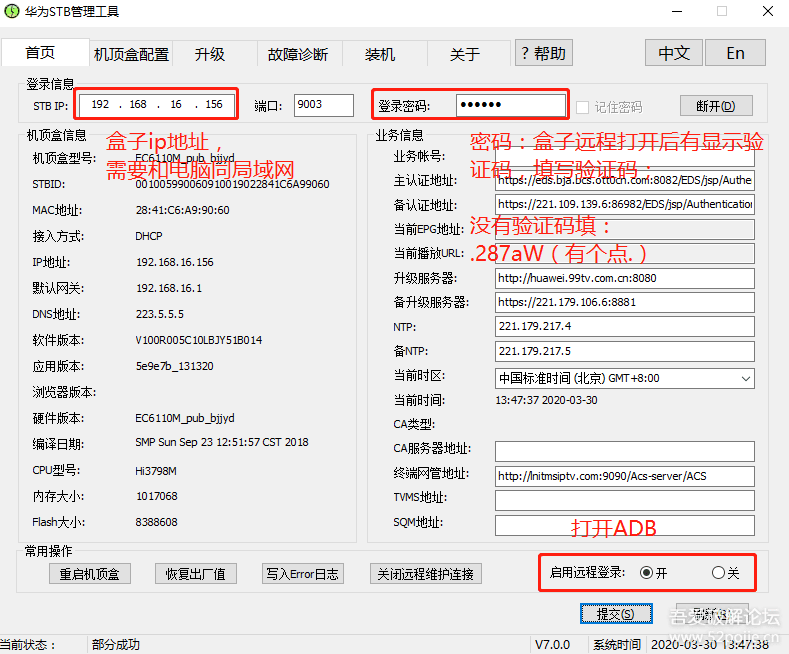The image size is (789, 654).
Task: Click the SQM地址 input field
Action: coord(624,525)
